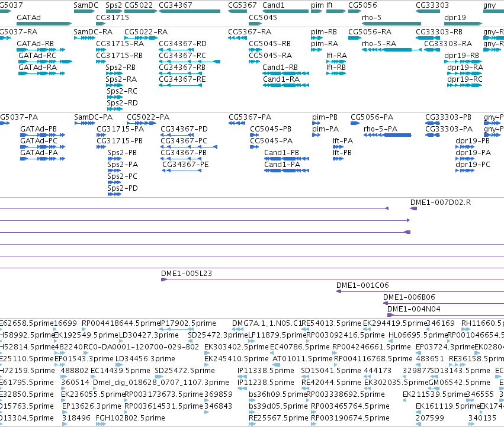Click transcript CG5045-RB
The image size is (504, 427).
point(255,50)
